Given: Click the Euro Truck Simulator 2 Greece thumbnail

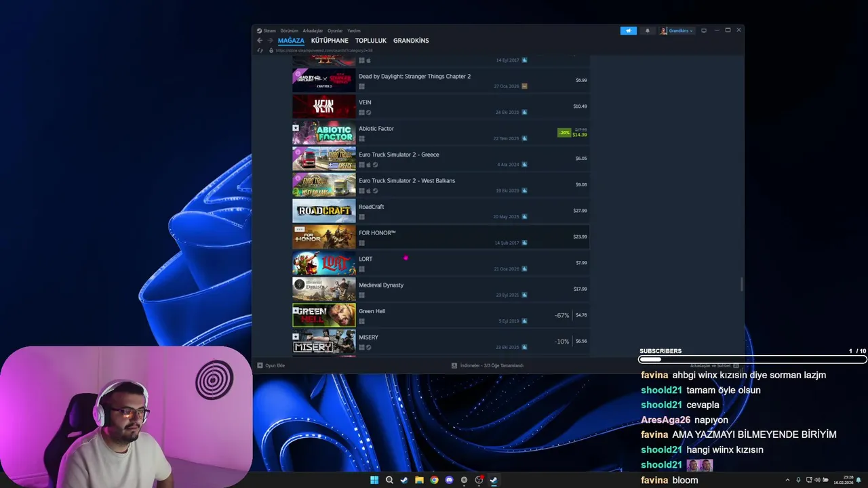Looking at the screenshot, I should (323, 159).
